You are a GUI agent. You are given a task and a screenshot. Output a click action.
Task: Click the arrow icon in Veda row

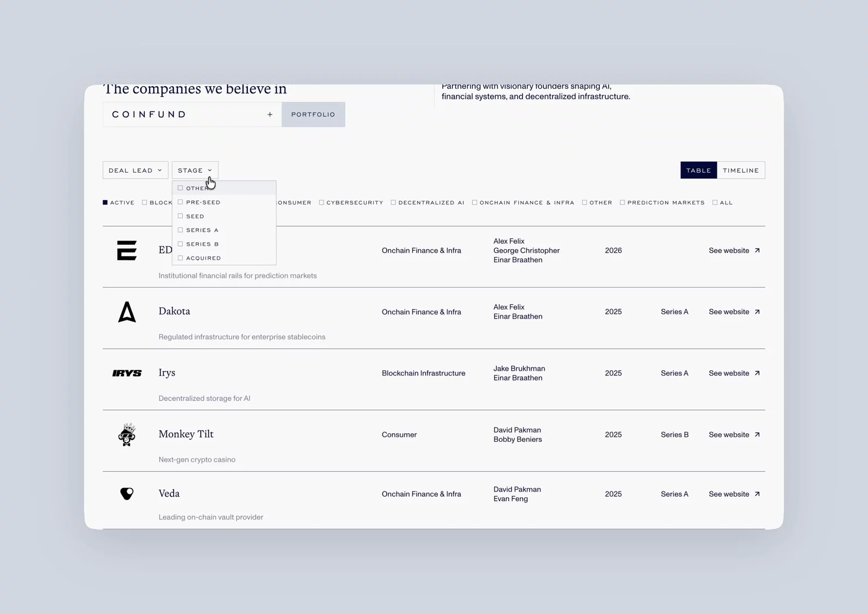[x=757, y=494]
